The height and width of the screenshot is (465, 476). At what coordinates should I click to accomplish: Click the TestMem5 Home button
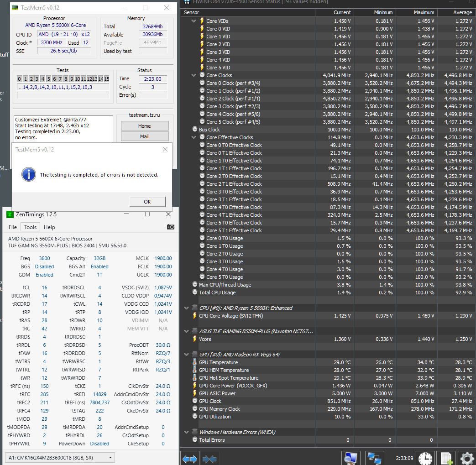coord(145,125)
